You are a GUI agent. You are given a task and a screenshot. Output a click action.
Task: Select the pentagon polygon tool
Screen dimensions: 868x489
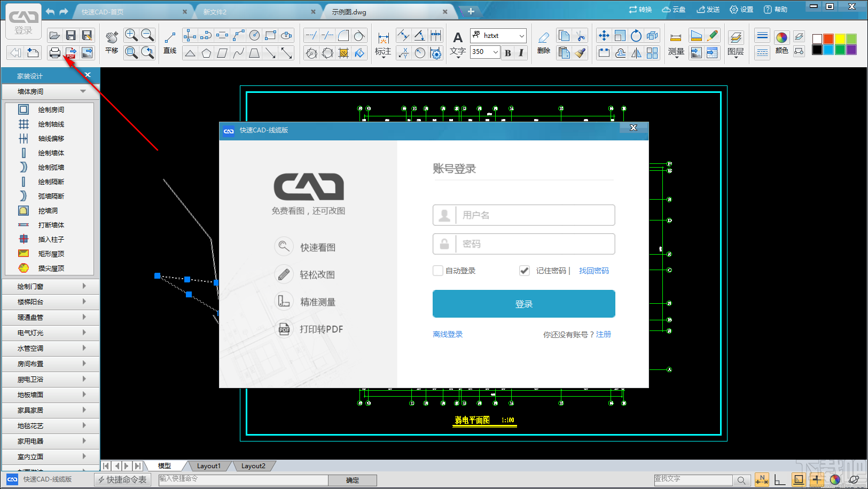point(206,53)
